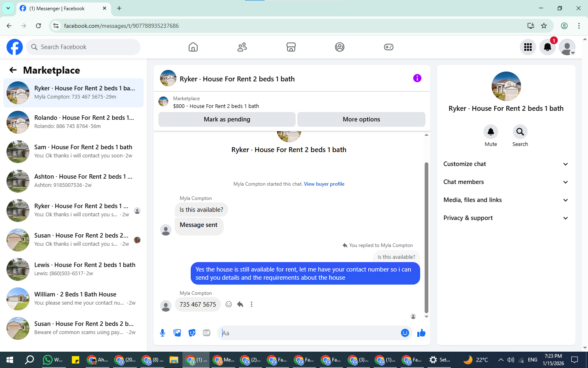Click the taskbar volume icon
The height and width of the screenshot is (368, 588).
pyautogui.click(x=510, y=360)
